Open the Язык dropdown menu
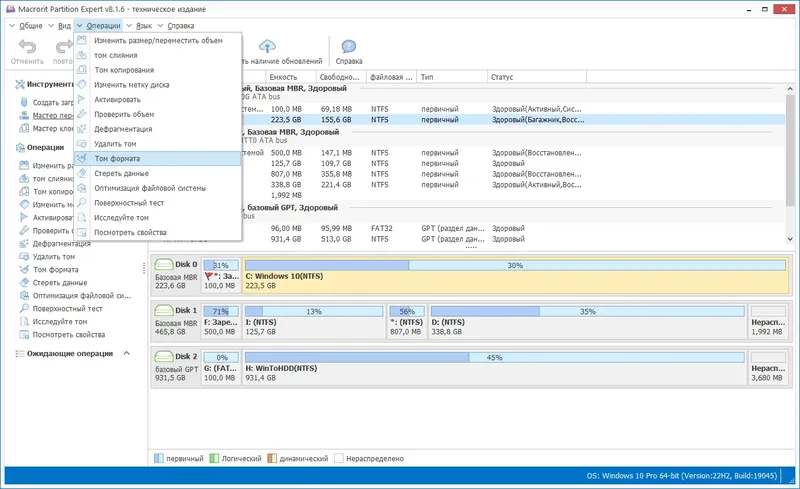The width and height of the screenshot is (800, 489). (142, 25)
